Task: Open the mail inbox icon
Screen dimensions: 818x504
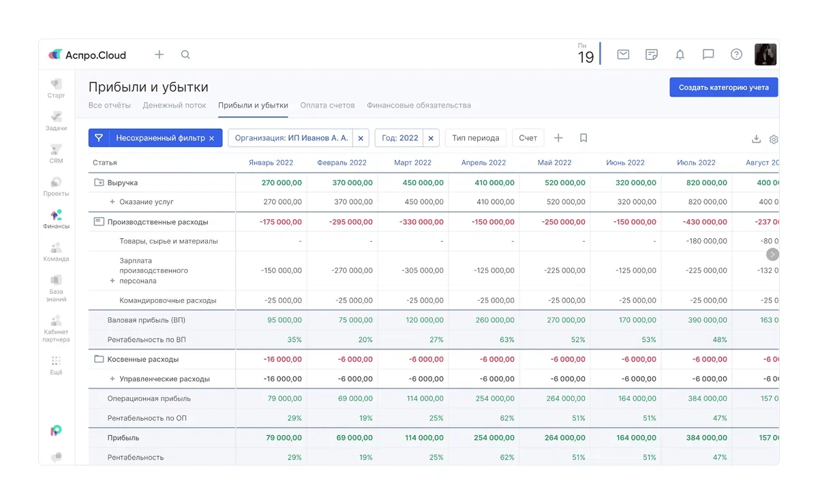Action: (x=623, y=54)
